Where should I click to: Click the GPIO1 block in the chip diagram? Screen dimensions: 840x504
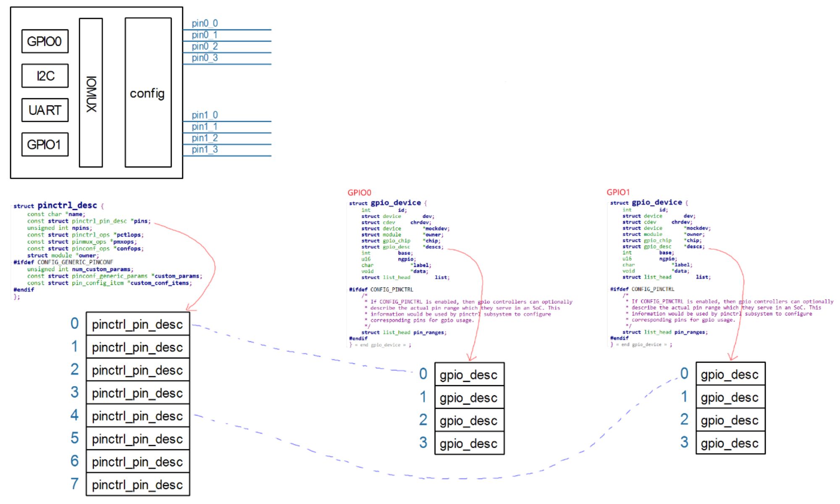[x=45, y=144]
